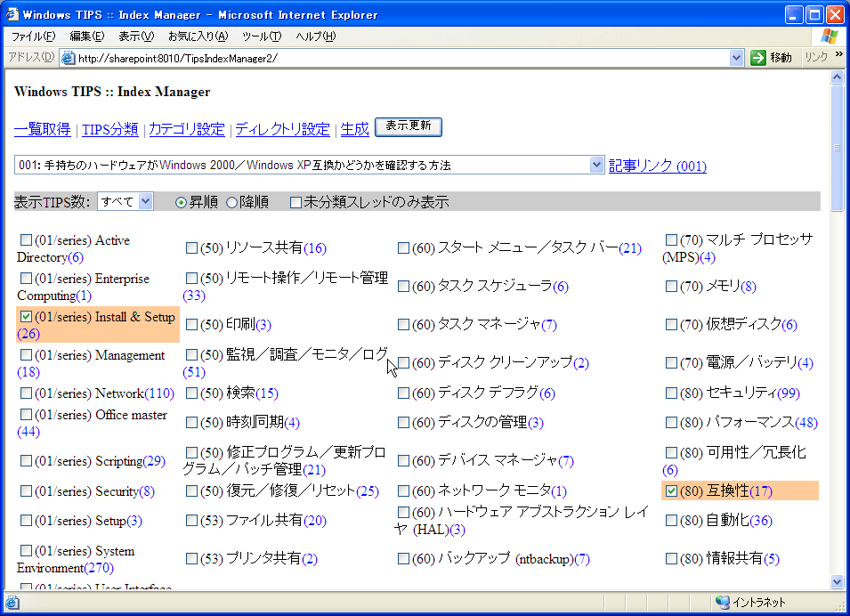Click the (110) count link for Network
850x616 pixels.
[x=159, y=393]
